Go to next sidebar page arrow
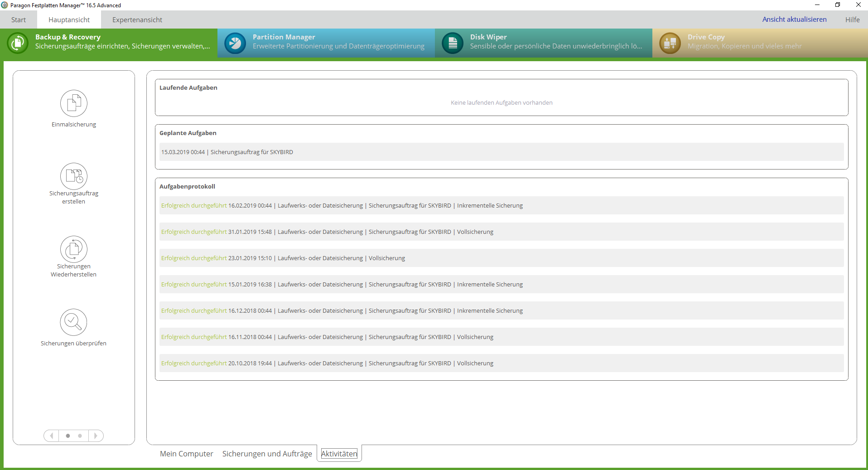868x470 pixels. (96, 436)
